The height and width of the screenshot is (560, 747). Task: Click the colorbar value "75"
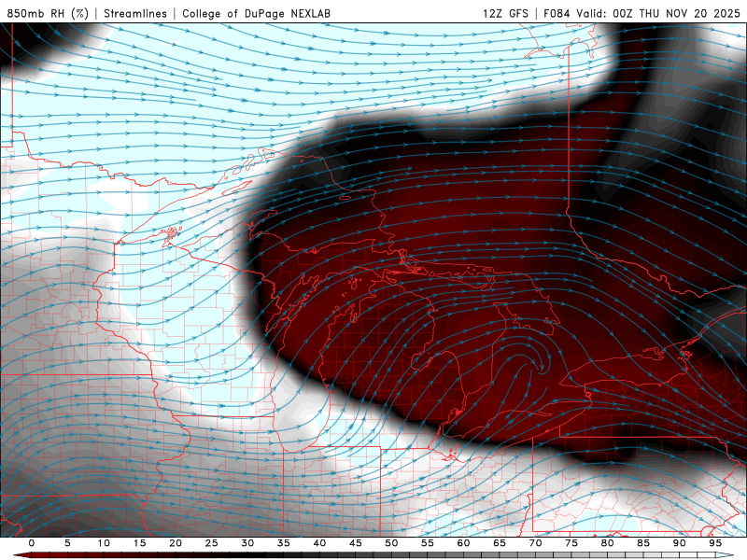click(x=571, y=543)
